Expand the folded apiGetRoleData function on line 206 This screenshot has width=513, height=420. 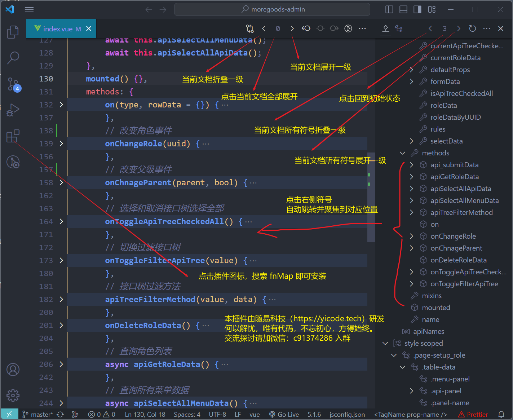point(61,364)
